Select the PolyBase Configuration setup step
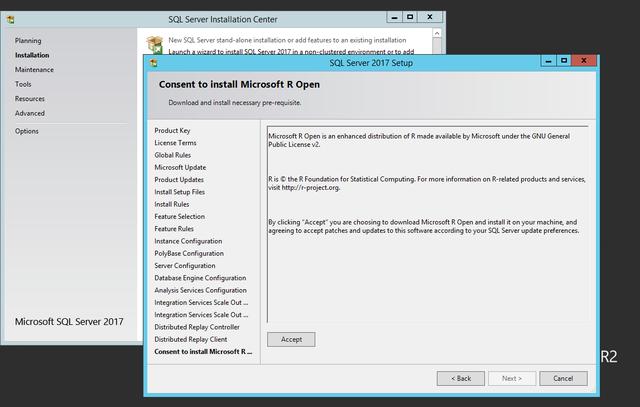 click(189, 254)
